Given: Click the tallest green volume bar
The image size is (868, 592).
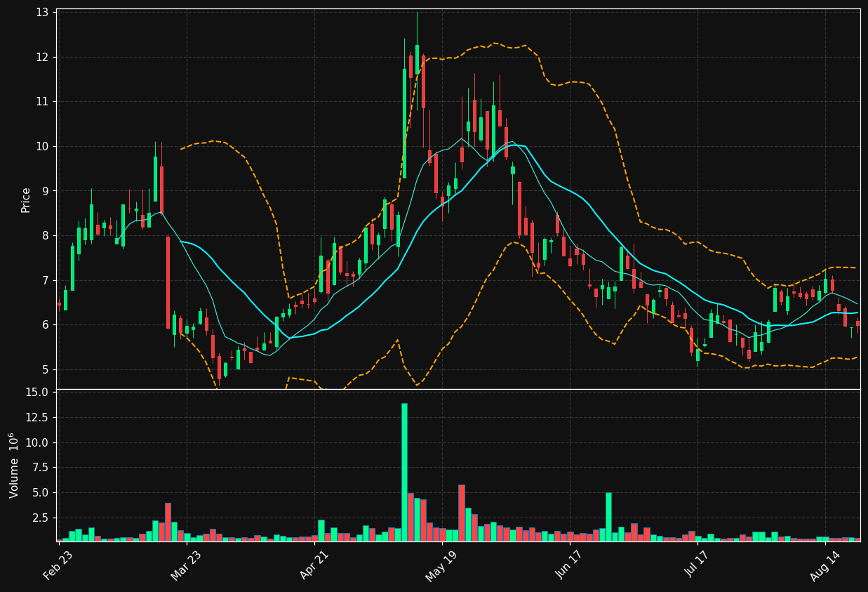Looking at the screenshot, I should [x=404, y=472].
